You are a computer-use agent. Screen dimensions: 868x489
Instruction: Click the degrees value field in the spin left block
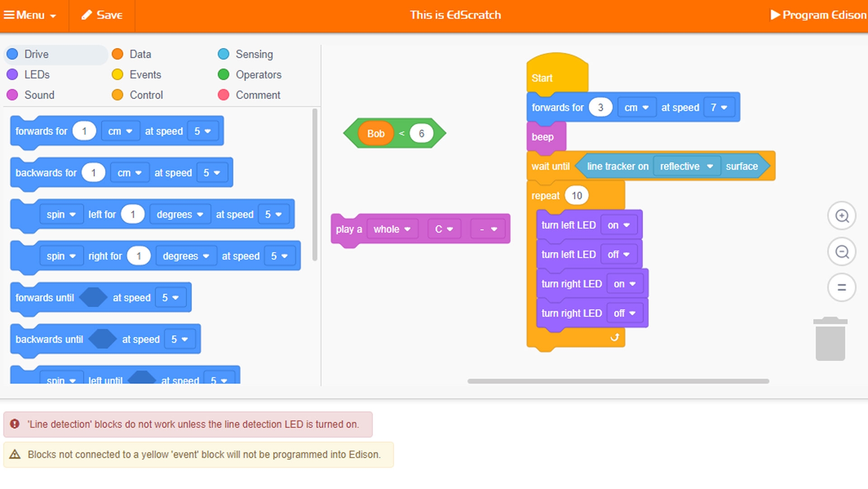pos(132,214)
